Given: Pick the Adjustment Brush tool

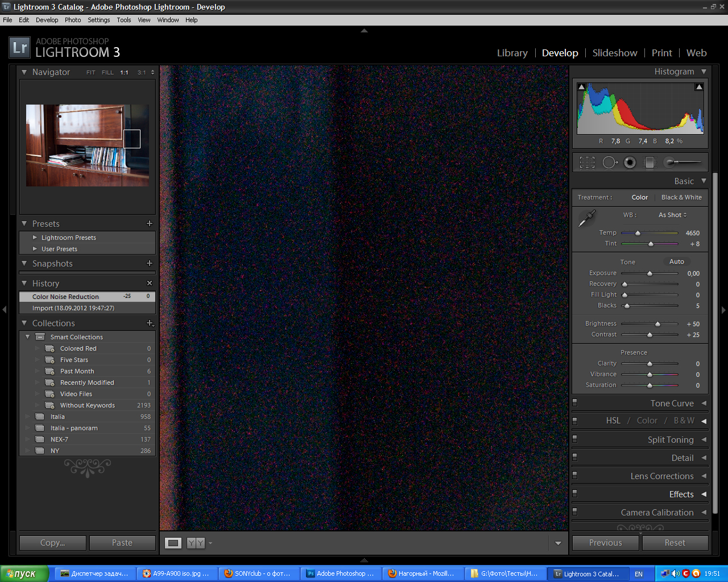Looking at the screenshot, I should pos(682,163).
